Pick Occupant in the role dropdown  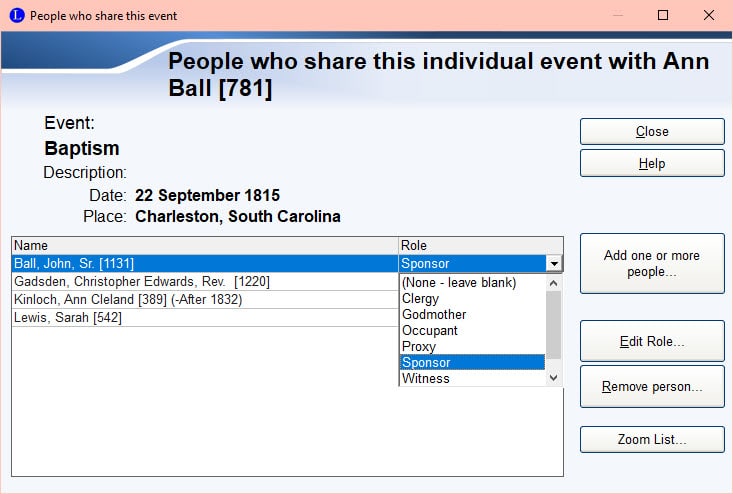pyautogui.click(x=429, y=331)
